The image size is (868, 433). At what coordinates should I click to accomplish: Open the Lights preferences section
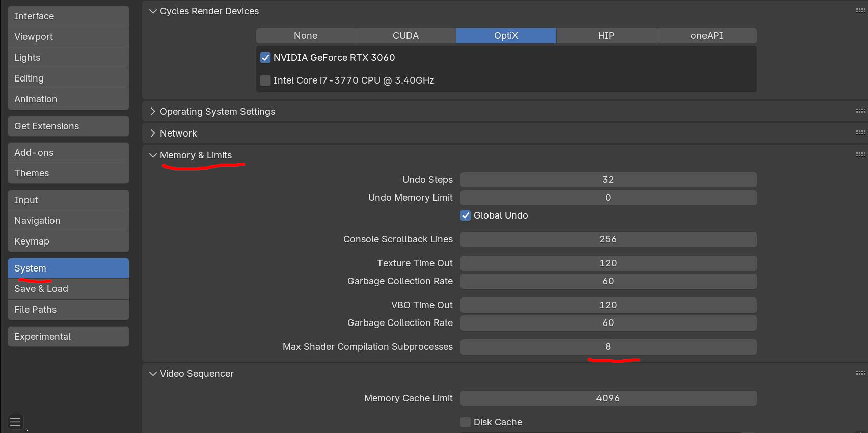(x=68, y=58)
